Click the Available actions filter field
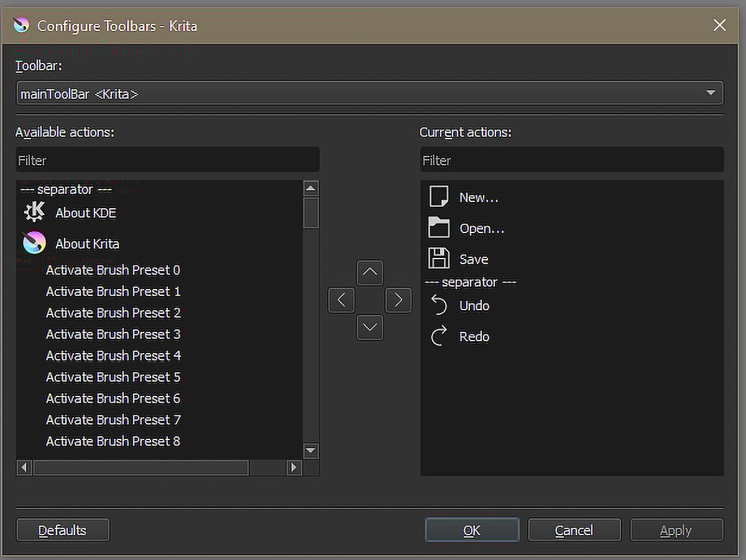 [x=168, y=160]
